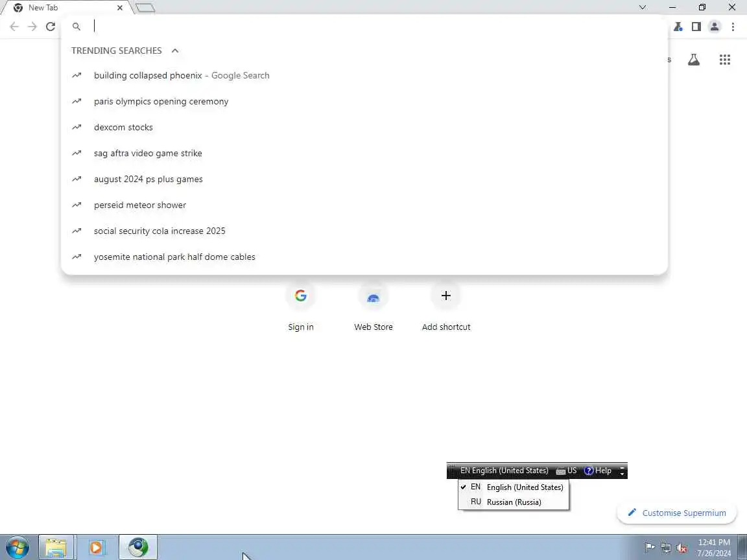Open the Web Store shortcut
747x560 pixels.
point(373,306)
